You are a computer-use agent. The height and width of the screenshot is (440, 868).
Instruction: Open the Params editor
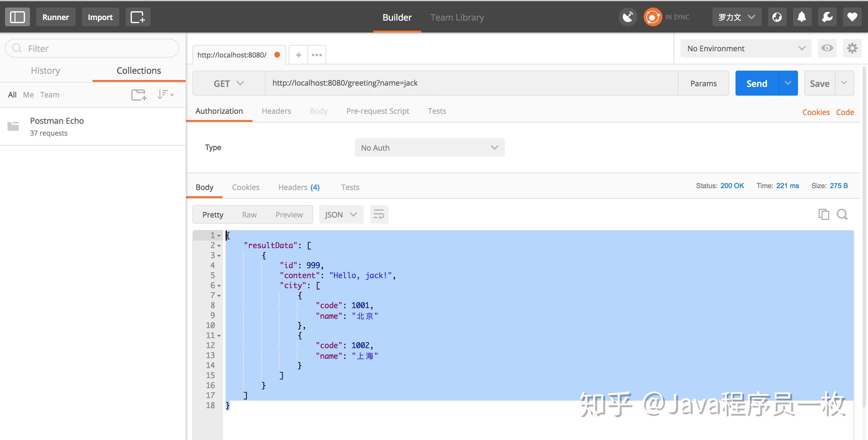(704, 83)
